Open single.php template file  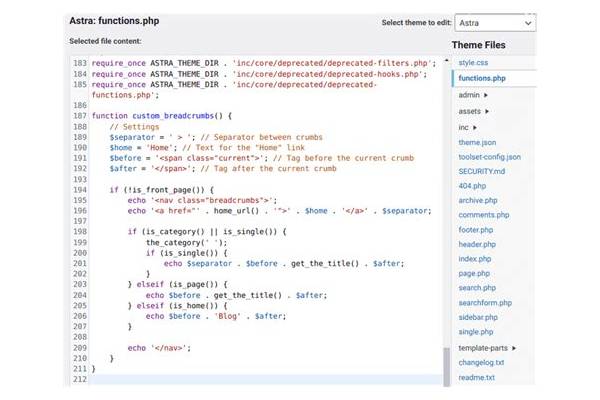click(476, 332)
